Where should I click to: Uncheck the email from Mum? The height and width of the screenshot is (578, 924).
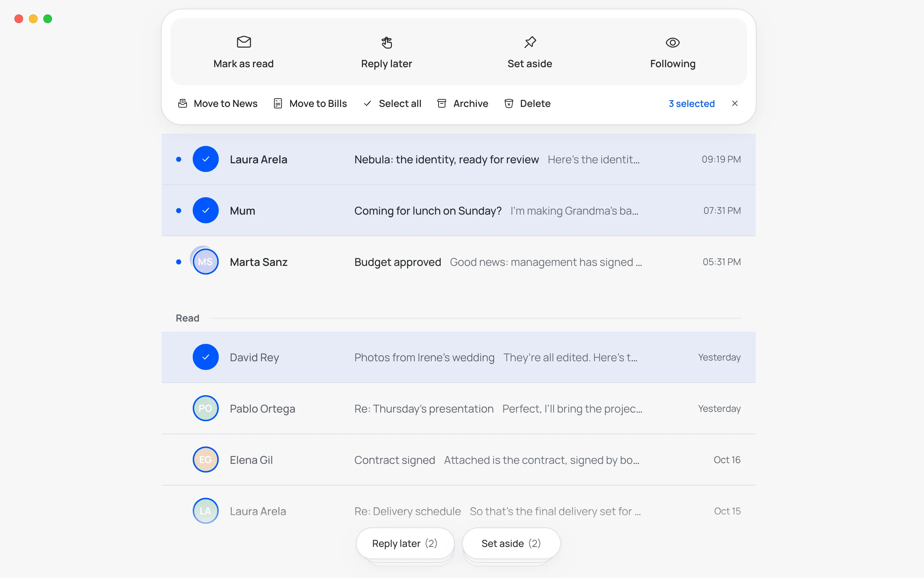tap(205, 210)
